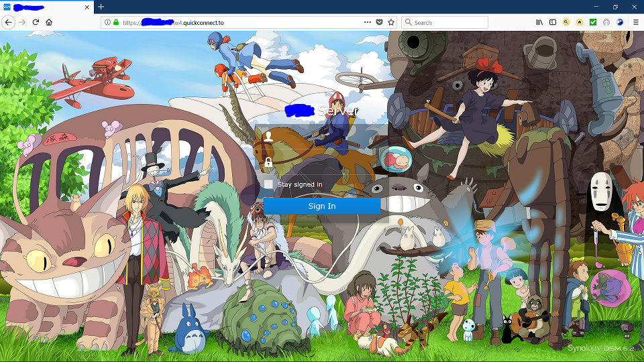Image resolution: width=644 pixels, height=362 pixels.
Task: Minimize the Firefox window
Action: tap(596, 7)
